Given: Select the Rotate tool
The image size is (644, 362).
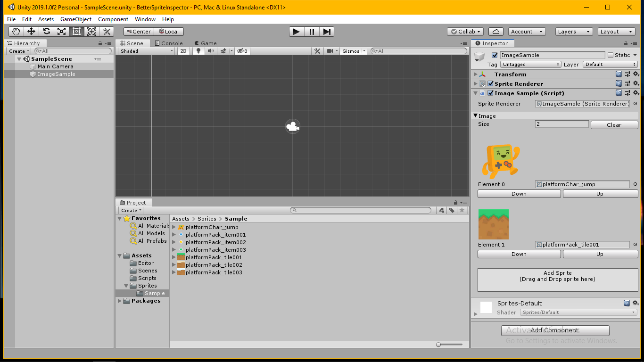Looking at the screenshot, I should click(46, 32).
